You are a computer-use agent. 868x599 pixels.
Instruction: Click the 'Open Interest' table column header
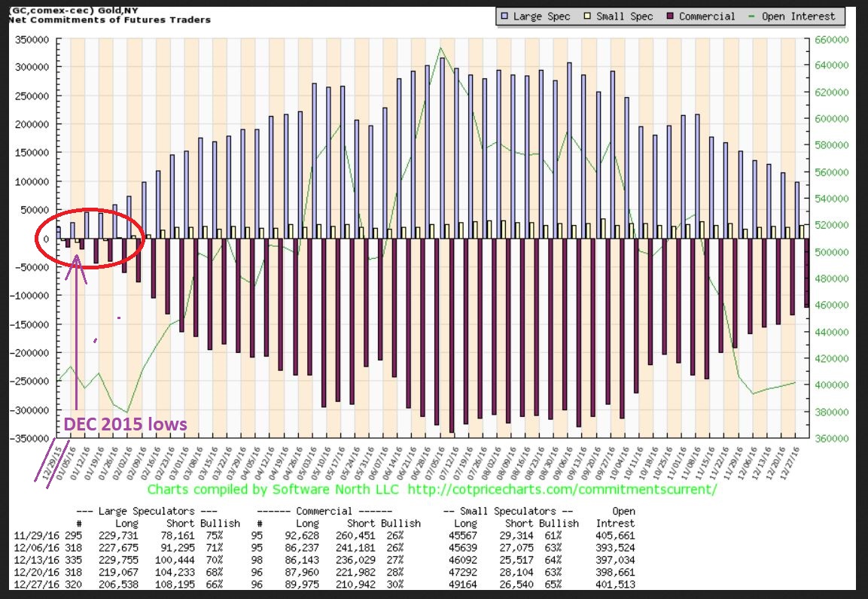point(615,517)
